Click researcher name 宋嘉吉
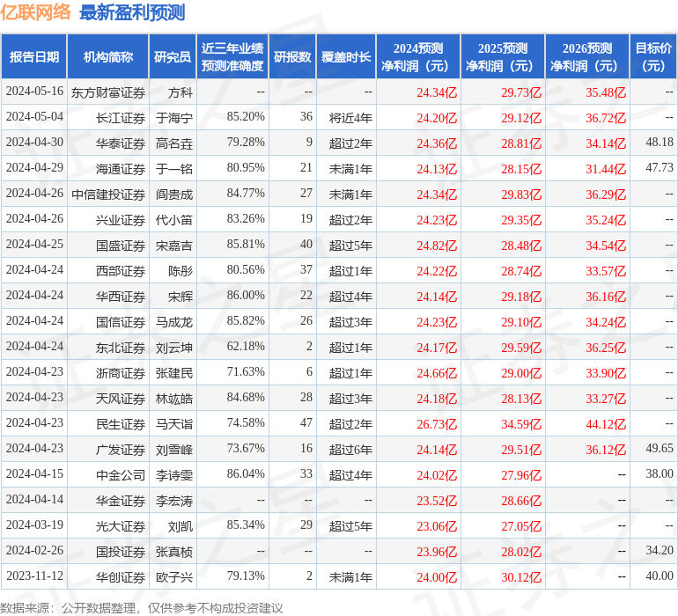 tap(174, 246)
